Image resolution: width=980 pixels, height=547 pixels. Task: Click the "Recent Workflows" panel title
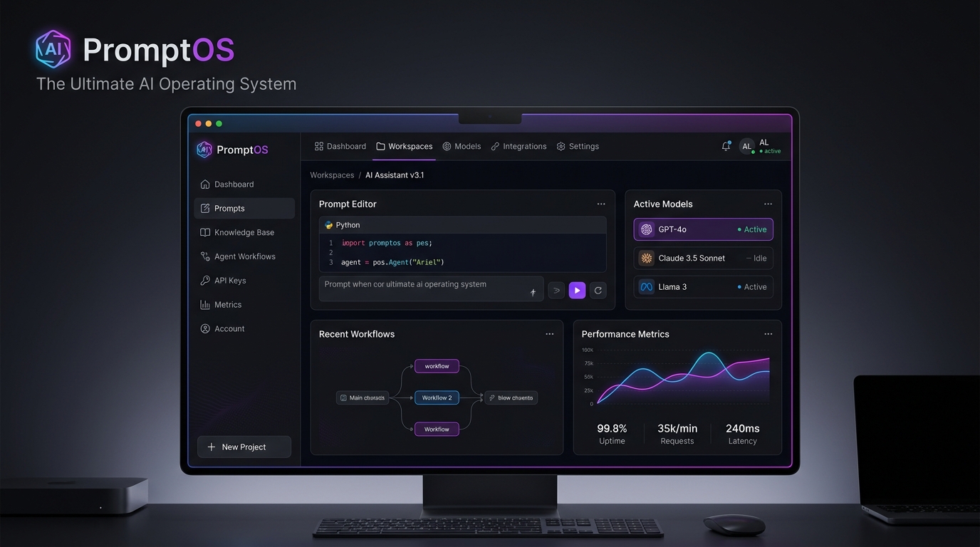coord(357,334)
